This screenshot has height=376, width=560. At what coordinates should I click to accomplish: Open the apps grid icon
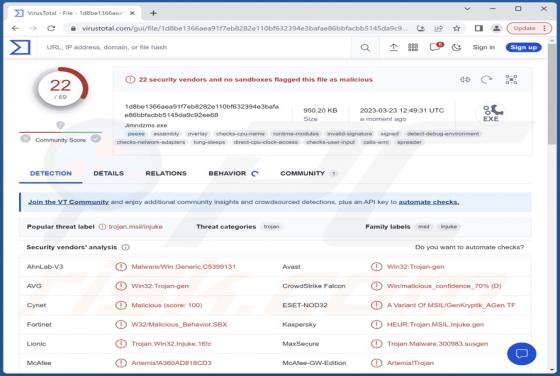(x=413, y=47)
